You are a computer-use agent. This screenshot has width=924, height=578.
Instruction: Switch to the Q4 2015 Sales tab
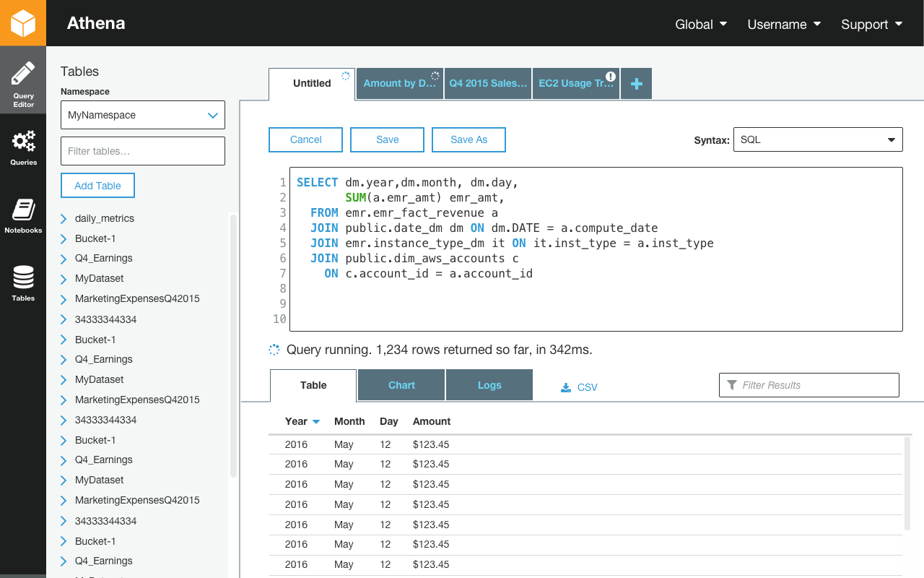tap(488, 84)
